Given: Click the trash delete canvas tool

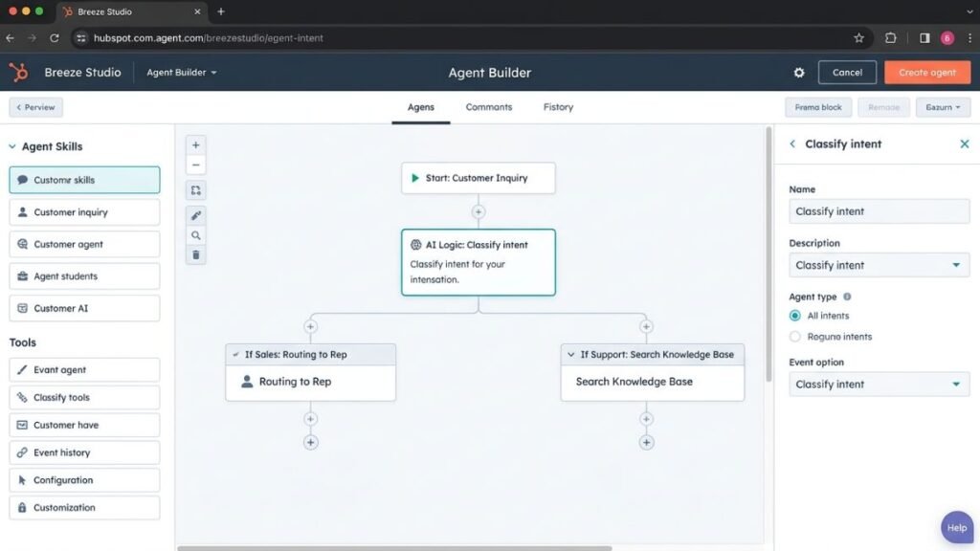Looking at the screenshot, I should pyautogui.click(x=195, y=254).
